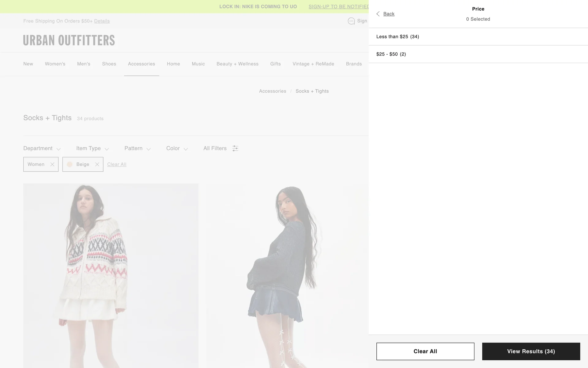The height and width of the screenshot is (368, 588).
Task: Click the Clear All button in price panel
Action: click(425, 351)
